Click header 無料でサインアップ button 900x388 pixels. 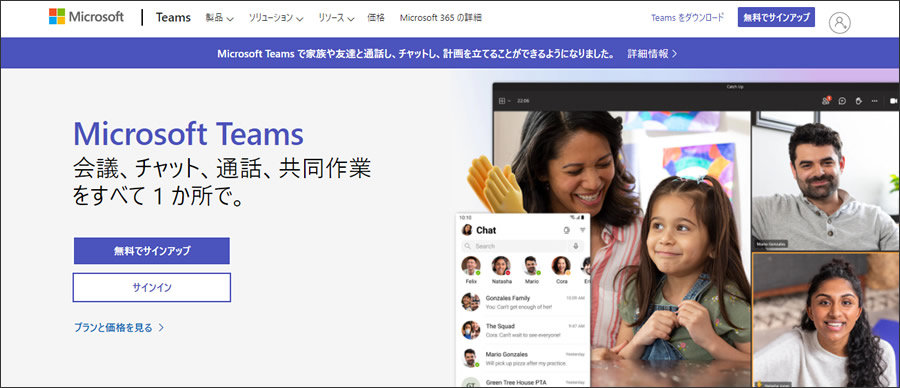(776, 17)
